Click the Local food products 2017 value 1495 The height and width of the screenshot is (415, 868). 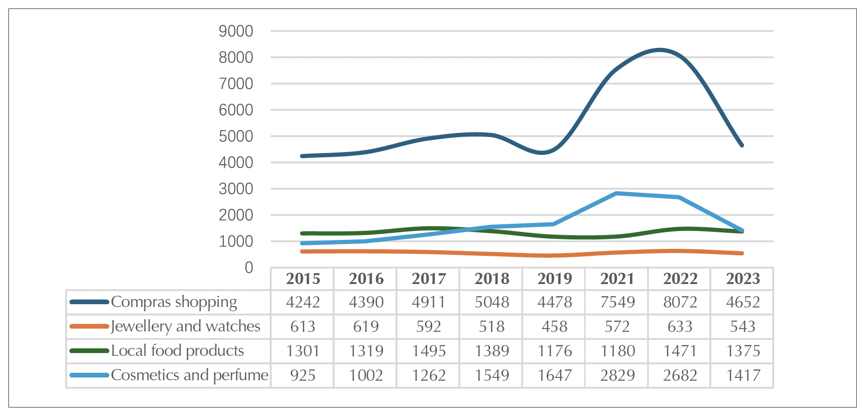(428, 351)
